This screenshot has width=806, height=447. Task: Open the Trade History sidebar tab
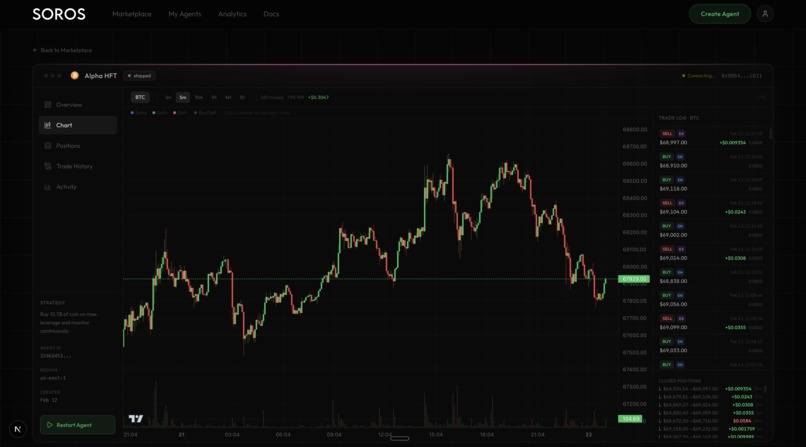coord(78,166)
